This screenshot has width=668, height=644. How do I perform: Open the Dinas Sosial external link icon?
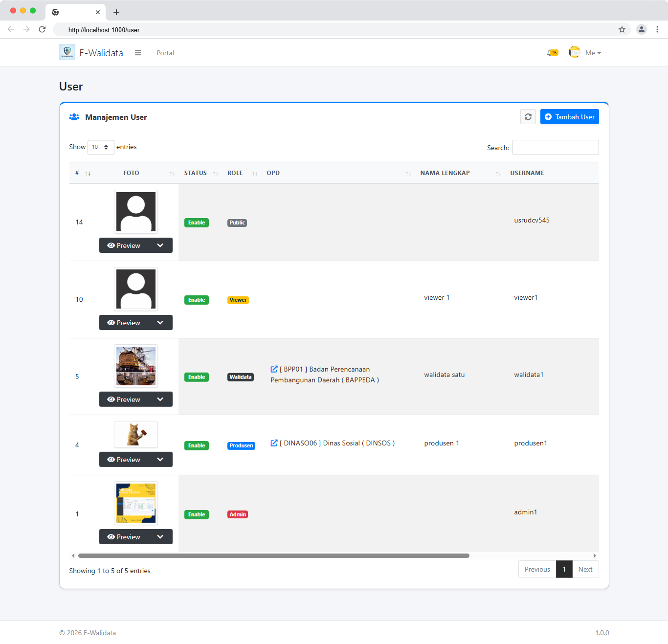click(274, 443)
